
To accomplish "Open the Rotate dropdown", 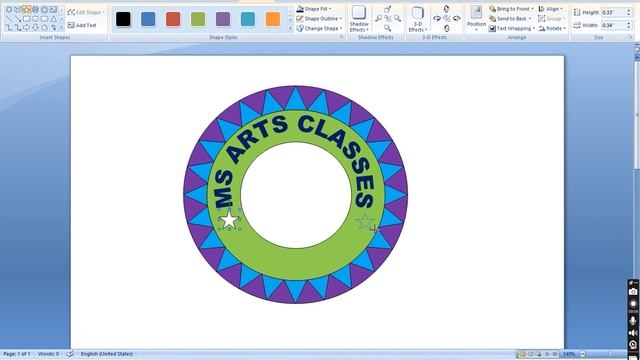I will coord(552,29).
